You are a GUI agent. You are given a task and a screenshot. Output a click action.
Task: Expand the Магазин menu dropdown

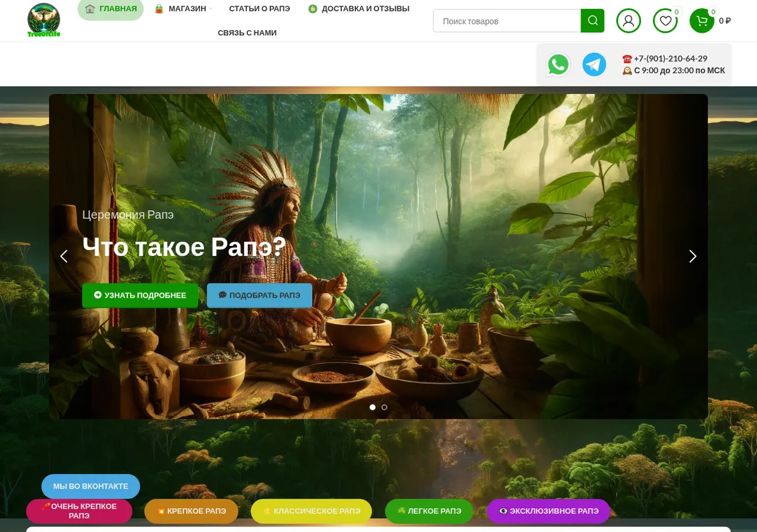click(x=183, y=9)
